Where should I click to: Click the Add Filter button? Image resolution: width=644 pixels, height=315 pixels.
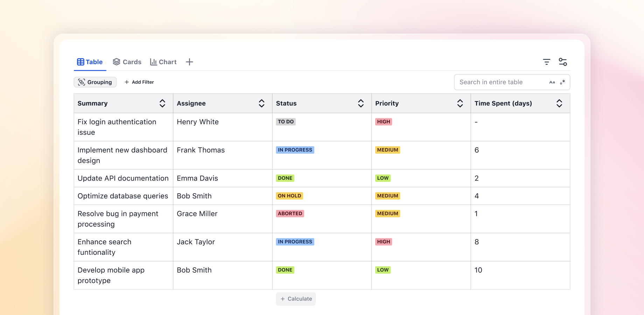(139, 82)
